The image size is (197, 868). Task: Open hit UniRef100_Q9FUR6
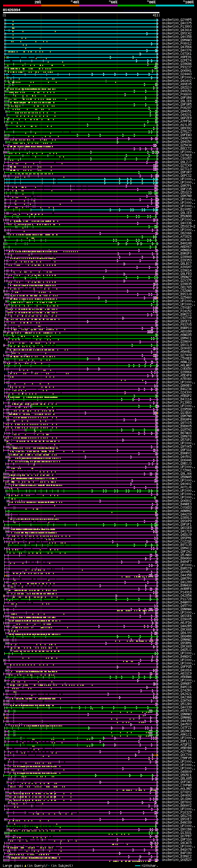point(177,98)
